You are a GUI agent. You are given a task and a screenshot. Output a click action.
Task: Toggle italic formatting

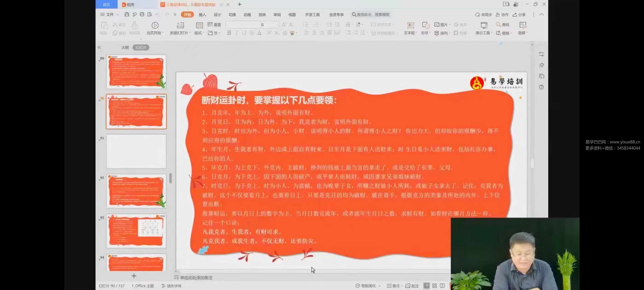point(236,33)
